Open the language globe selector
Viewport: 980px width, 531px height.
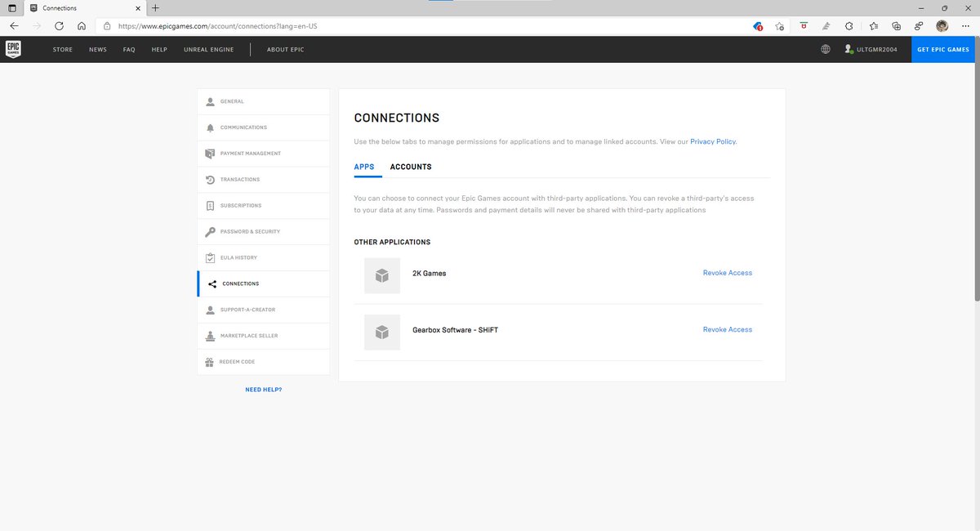click(x=826, y=49)
